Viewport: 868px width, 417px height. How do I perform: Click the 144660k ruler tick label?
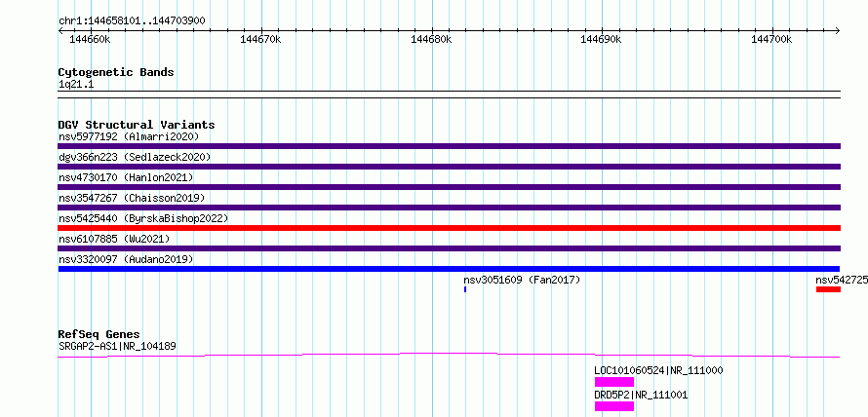[91, 39]
